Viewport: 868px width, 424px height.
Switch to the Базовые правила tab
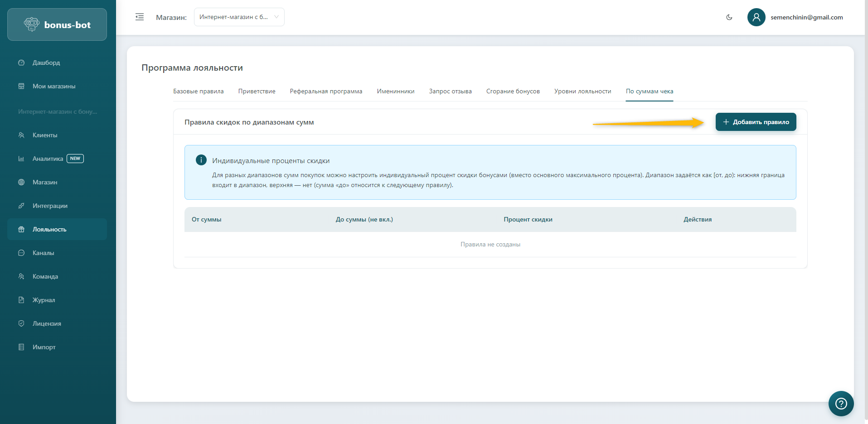pyautogui.click(x=199, y=92)
